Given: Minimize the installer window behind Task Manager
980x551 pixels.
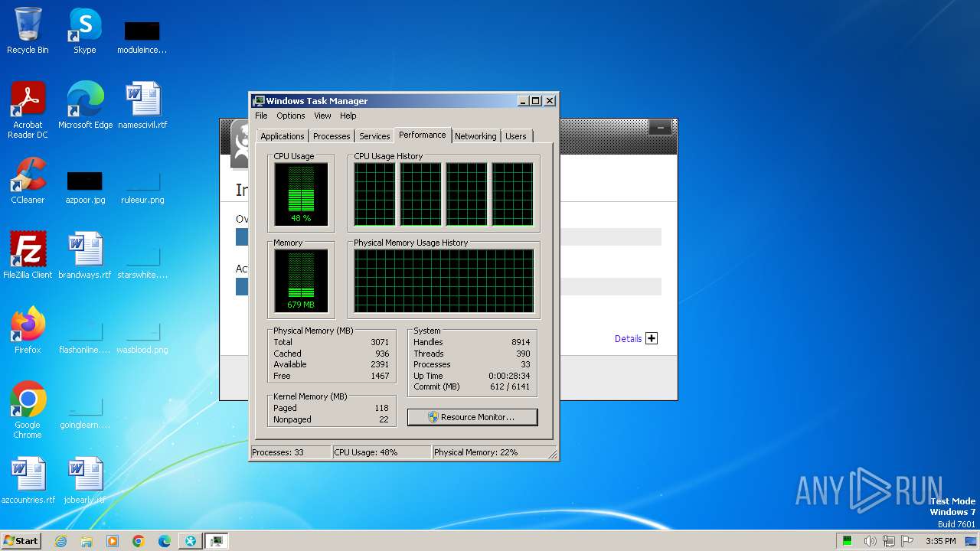Looking at the screenshot, I should tap(660, 127).
